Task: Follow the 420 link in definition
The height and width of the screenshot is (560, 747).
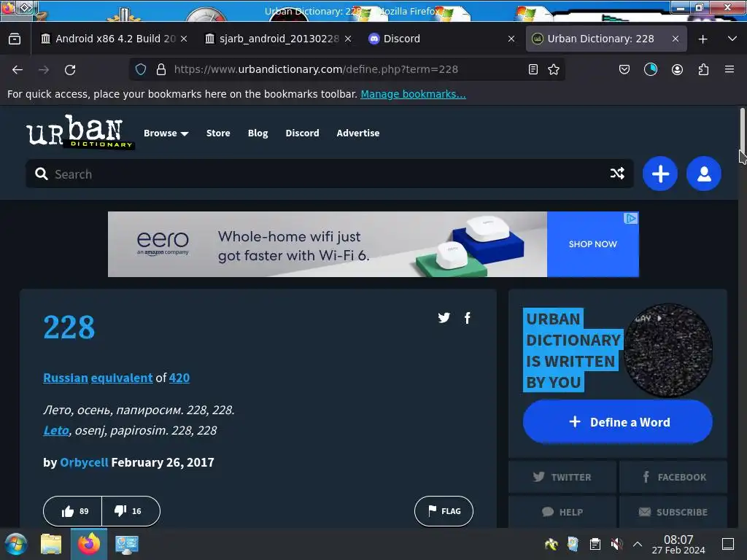Action: point(179,378)
